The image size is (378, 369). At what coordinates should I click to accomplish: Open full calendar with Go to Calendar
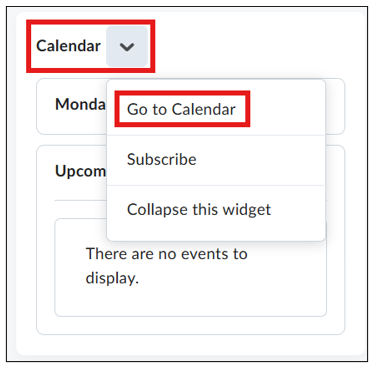tap(182, 109)
